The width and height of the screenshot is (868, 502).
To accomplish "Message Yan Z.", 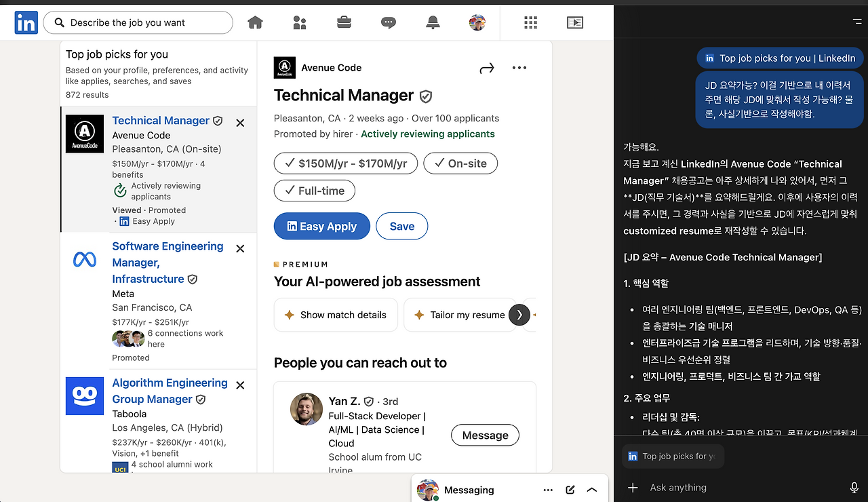I will click(486, 436).
